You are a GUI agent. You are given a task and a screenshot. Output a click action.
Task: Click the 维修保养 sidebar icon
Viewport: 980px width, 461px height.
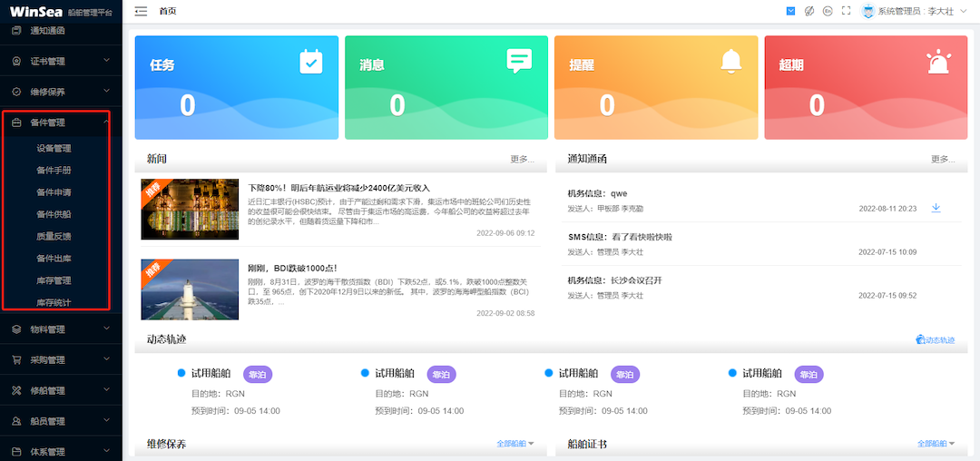click(17, 92)
